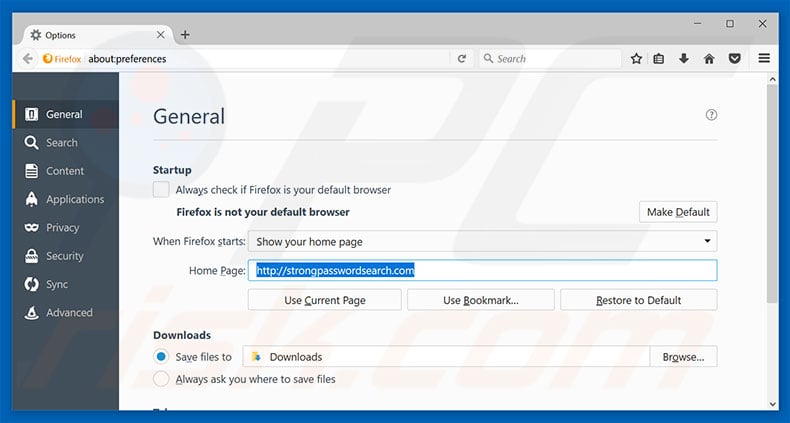Click the scrollbar down arrow
The height and width of the screenshot is (423, 790).
tap(772, 404)
